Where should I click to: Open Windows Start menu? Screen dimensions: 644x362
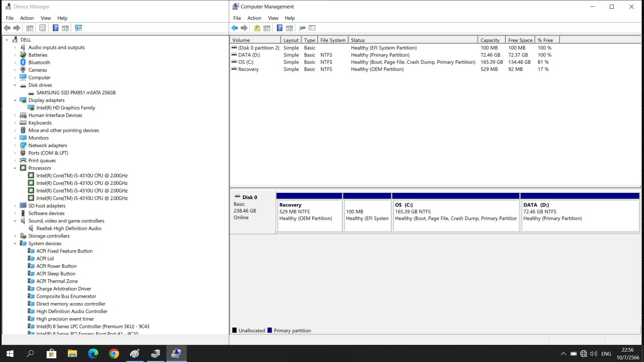(10, 354)
